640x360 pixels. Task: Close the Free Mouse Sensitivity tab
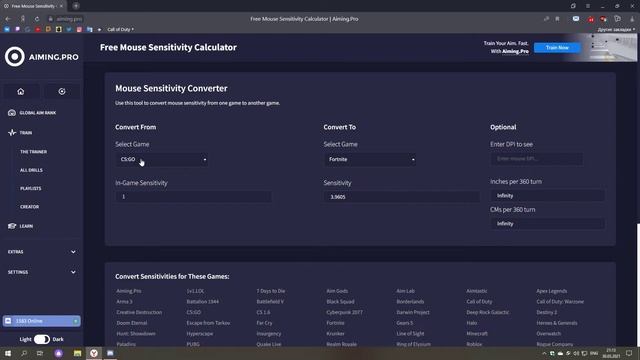[61, 6]
